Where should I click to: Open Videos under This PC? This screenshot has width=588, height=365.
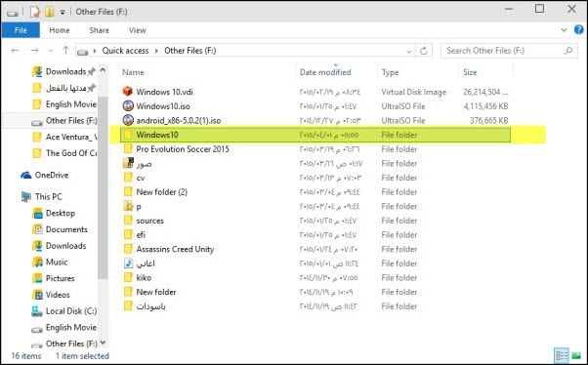(x=58, y=295)
